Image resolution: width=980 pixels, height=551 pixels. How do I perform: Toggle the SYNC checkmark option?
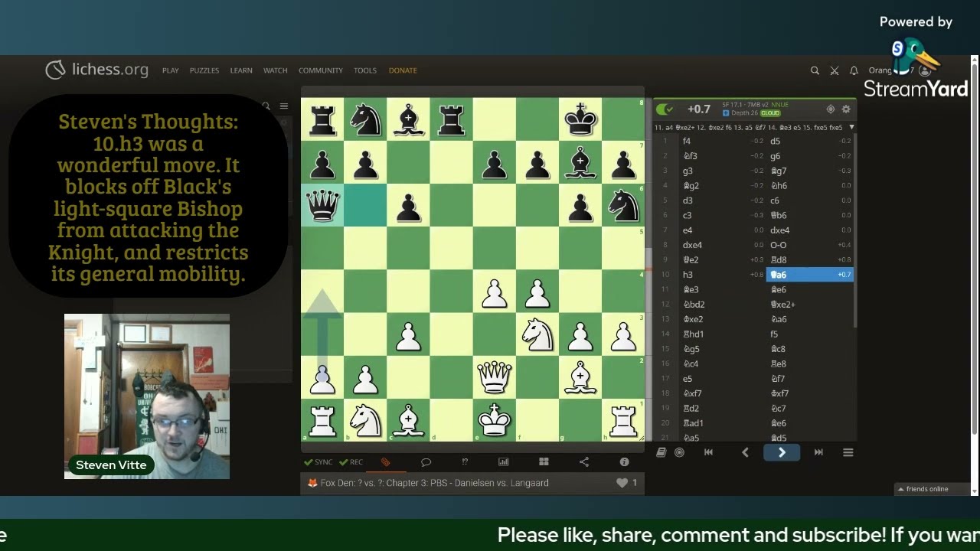click(x=318, y=462)
